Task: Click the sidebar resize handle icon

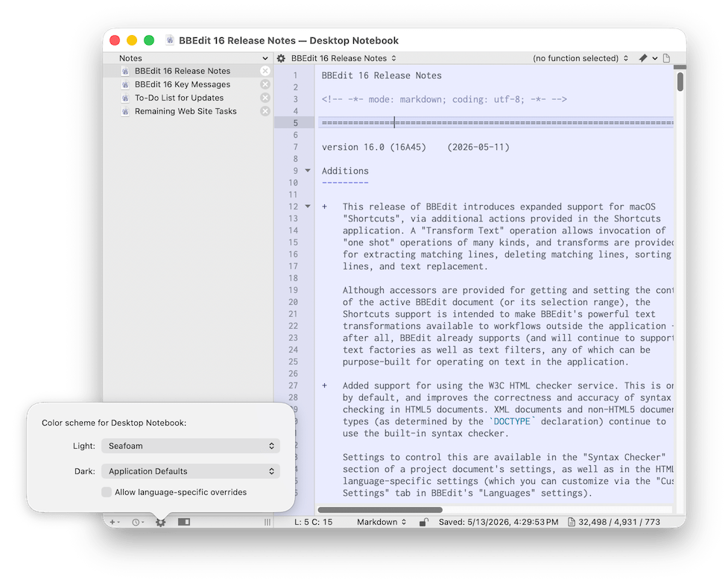Action: 268,522
